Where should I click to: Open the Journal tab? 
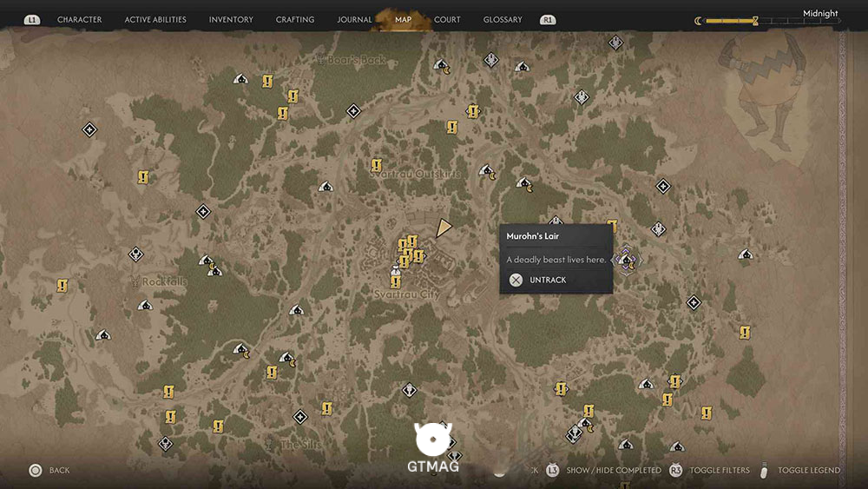[354, 19]
